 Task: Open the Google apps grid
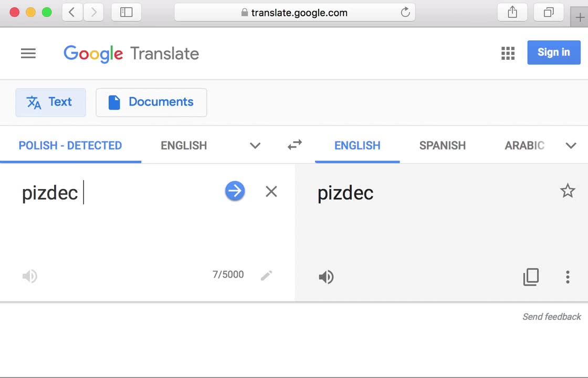pyautogui.click(x=508, y=53)
